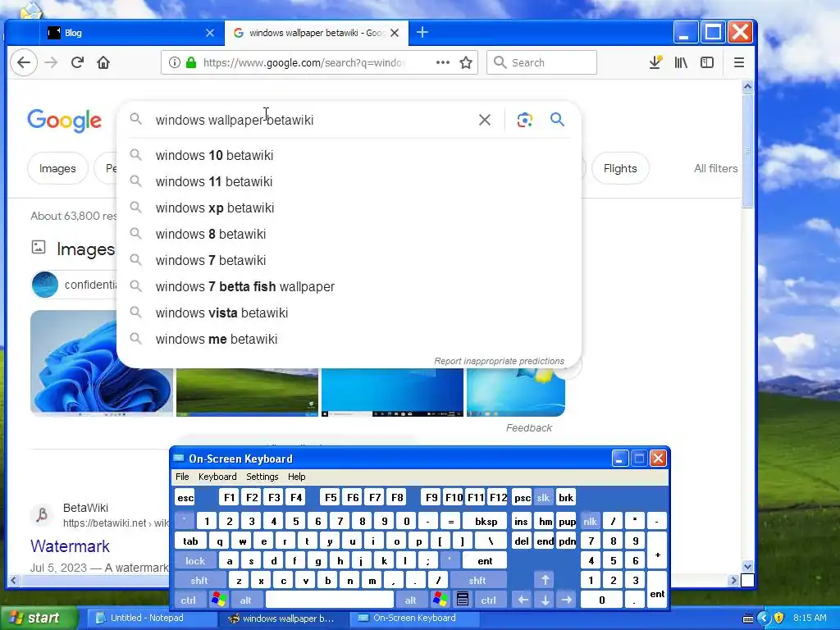840x630 pixels.
Task: Toggle the Firefox sidebar view
Action: coord(707,62)
